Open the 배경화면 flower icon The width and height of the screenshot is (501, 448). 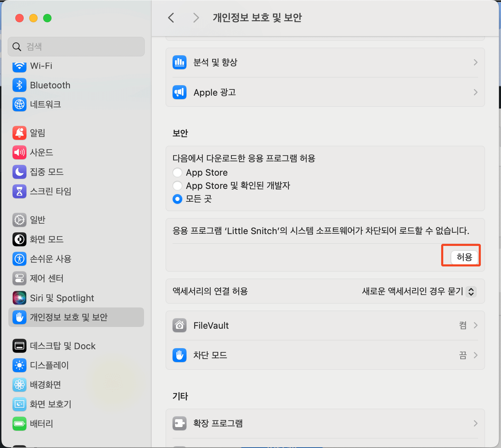coord(19,385)
